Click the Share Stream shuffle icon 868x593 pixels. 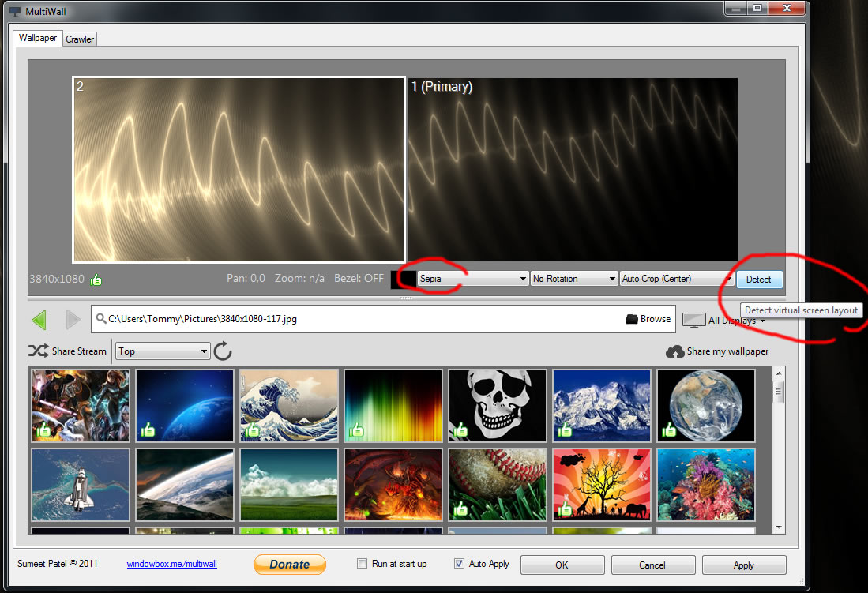click(x=38, y=351)
